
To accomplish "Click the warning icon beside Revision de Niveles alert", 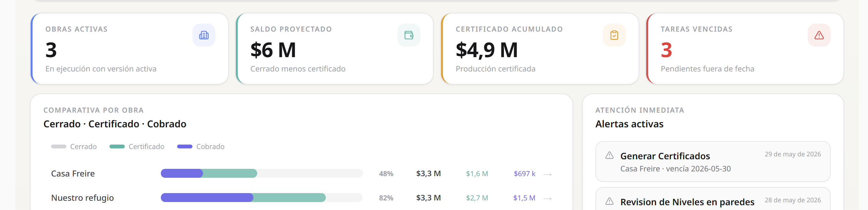I will 609,201.
